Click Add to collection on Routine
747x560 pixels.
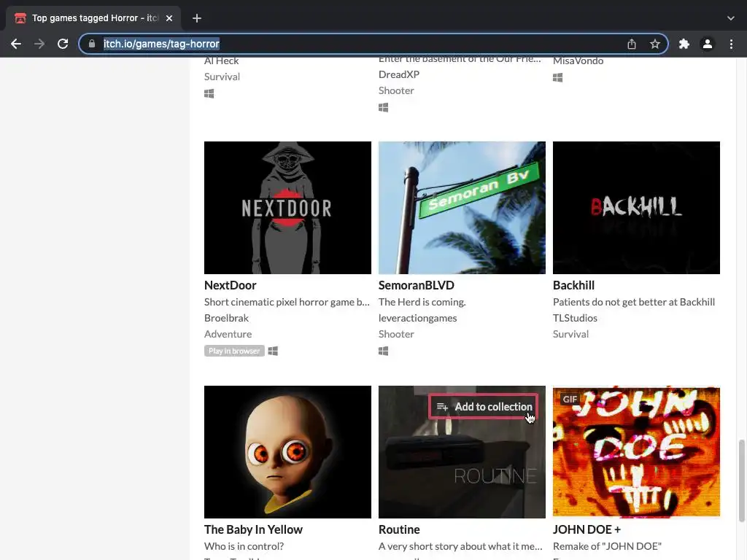pyautogui.click(x=484, y=407)
